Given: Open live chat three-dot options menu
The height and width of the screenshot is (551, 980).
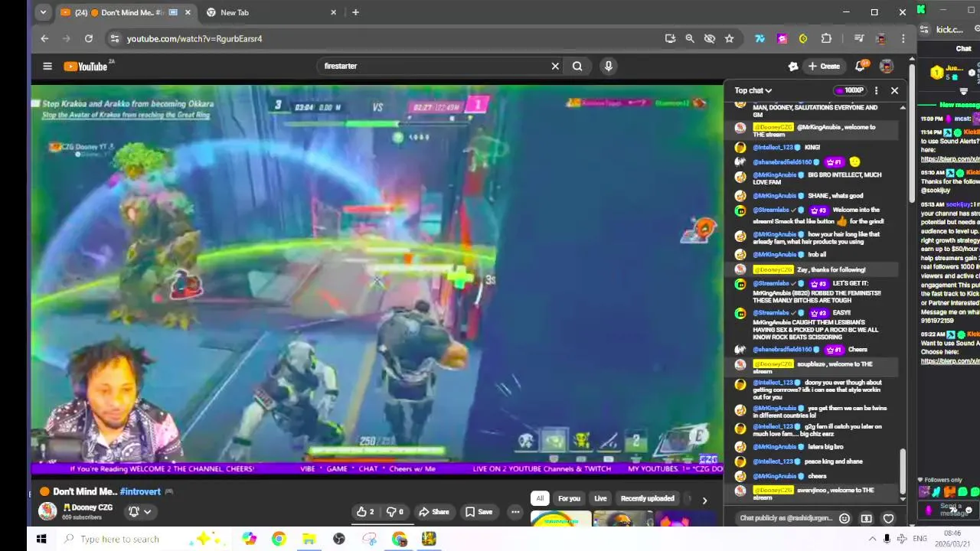Looking at the screenshot, I should [x=877, y=90].
